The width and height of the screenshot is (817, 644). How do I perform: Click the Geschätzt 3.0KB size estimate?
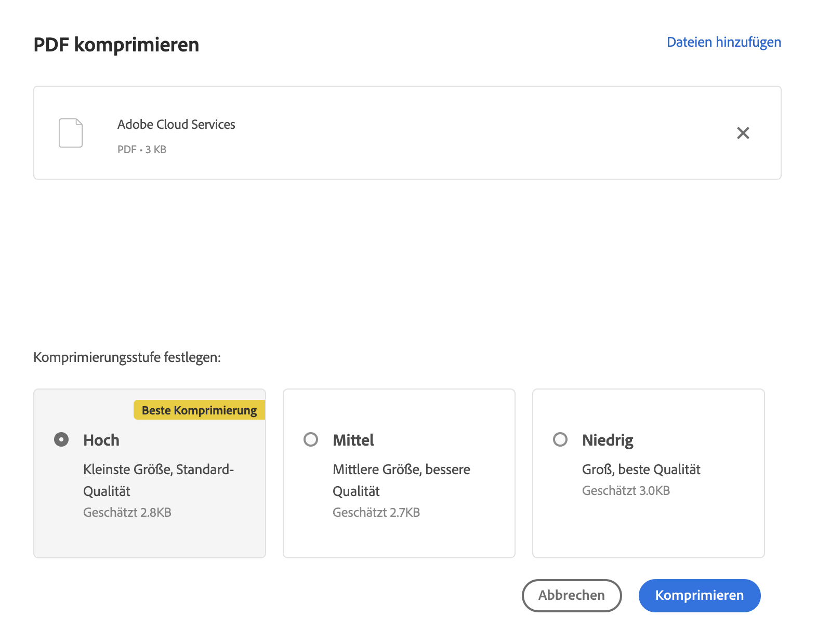[x=626, y=491]
